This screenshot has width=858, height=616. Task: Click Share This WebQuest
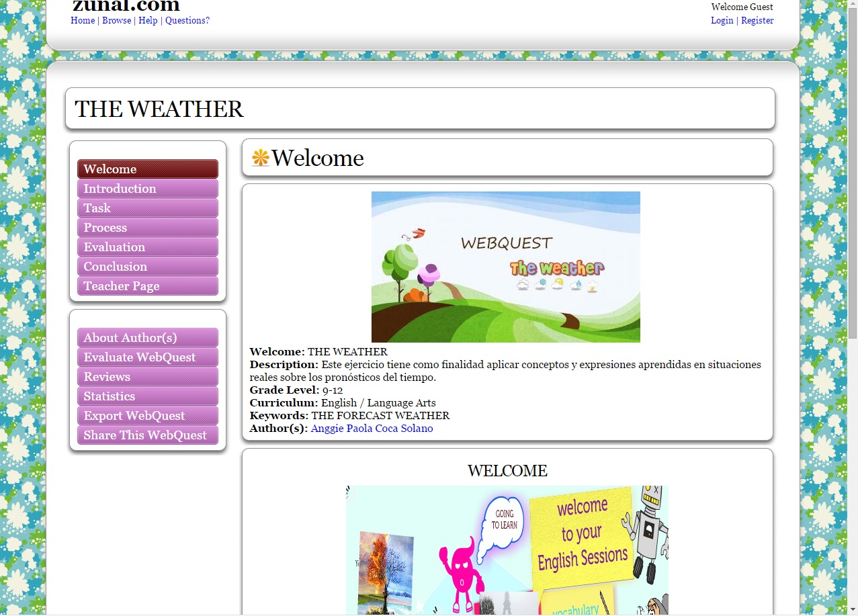pos(147,435)
